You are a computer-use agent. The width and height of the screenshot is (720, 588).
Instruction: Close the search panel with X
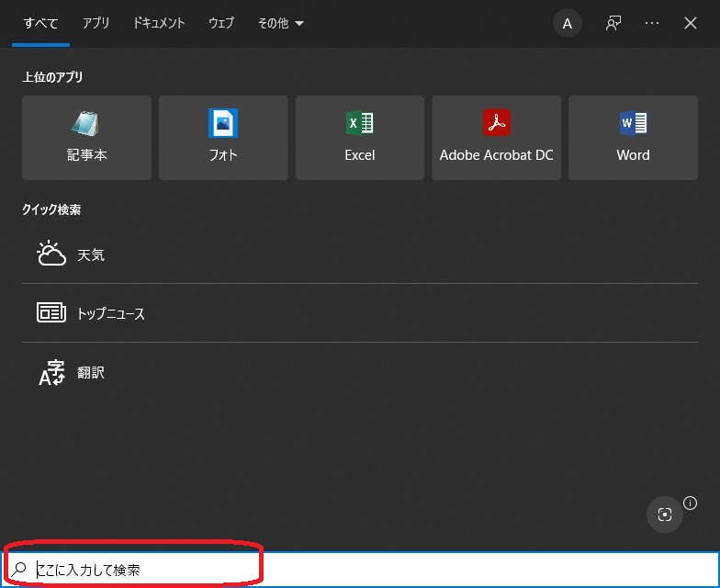[691, 23]
